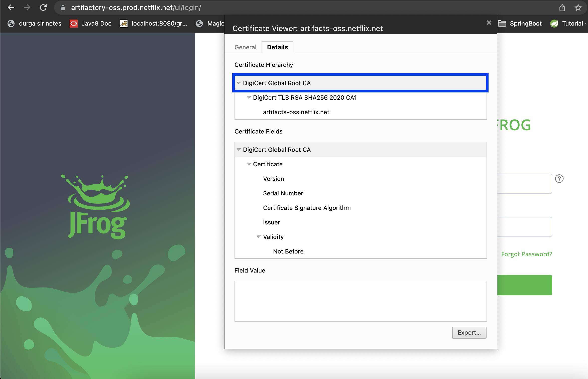Reload the page with refresh icon
Viewport: 588px width, 379px height.
click(x=43, y=8)
